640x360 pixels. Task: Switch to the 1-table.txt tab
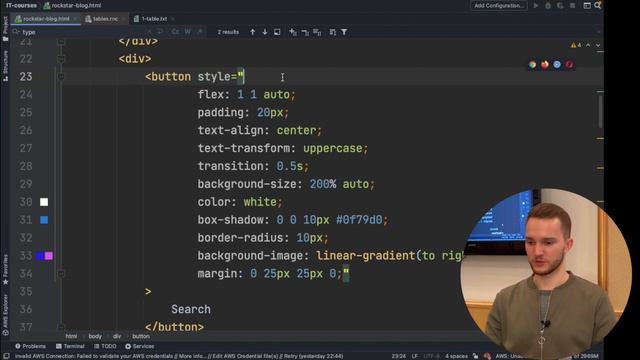(x=154, y=19)
